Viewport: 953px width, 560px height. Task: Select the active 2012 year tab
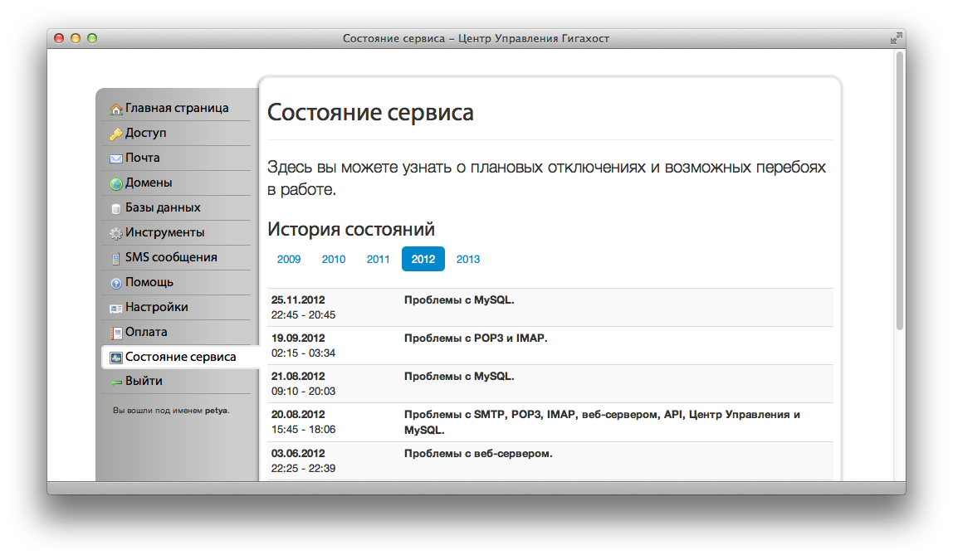(x=423, y=260)
